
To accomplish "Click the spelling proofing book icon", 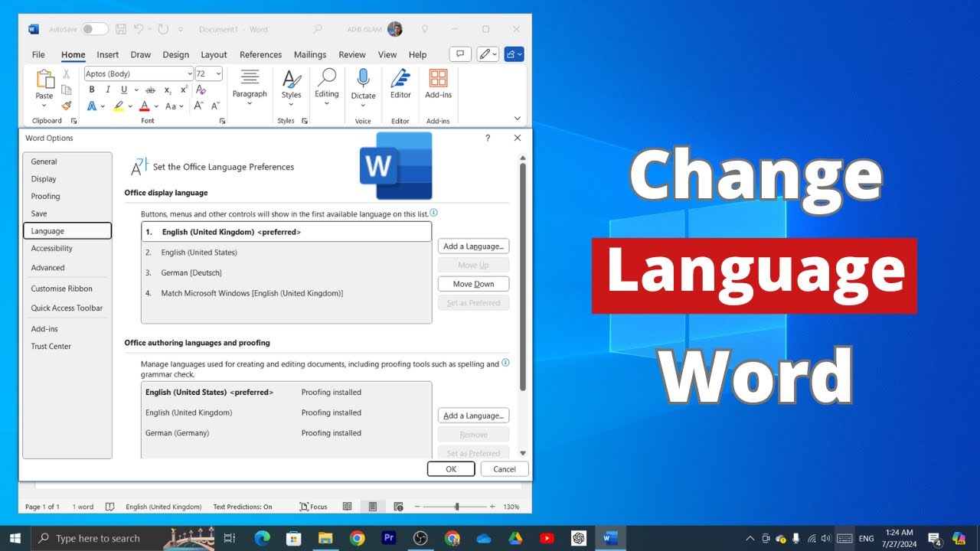I will click(x=110, y=507).
